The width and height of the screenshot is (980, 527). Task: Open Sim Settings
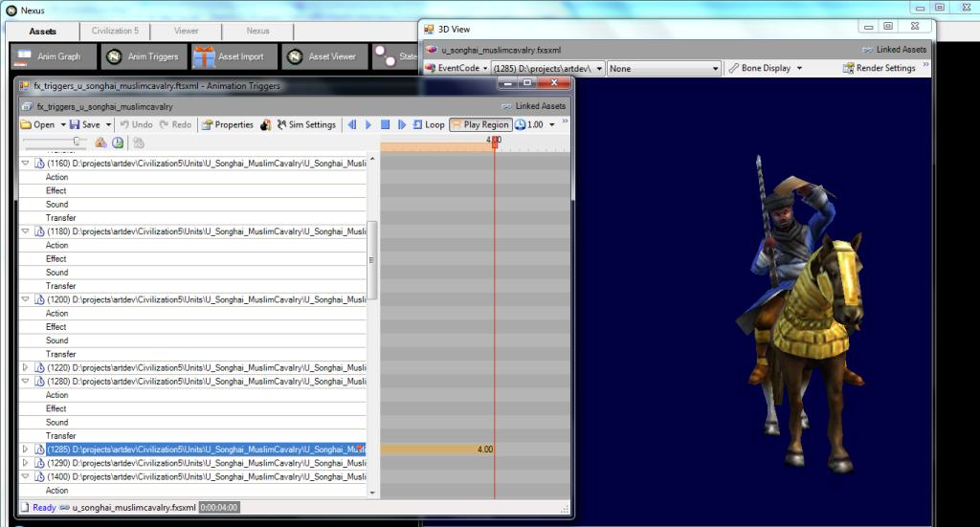pos(306,125)
